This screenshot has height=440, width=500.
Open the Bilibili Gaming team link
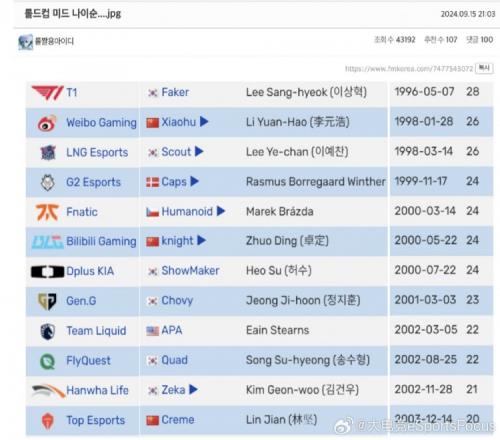101,241
